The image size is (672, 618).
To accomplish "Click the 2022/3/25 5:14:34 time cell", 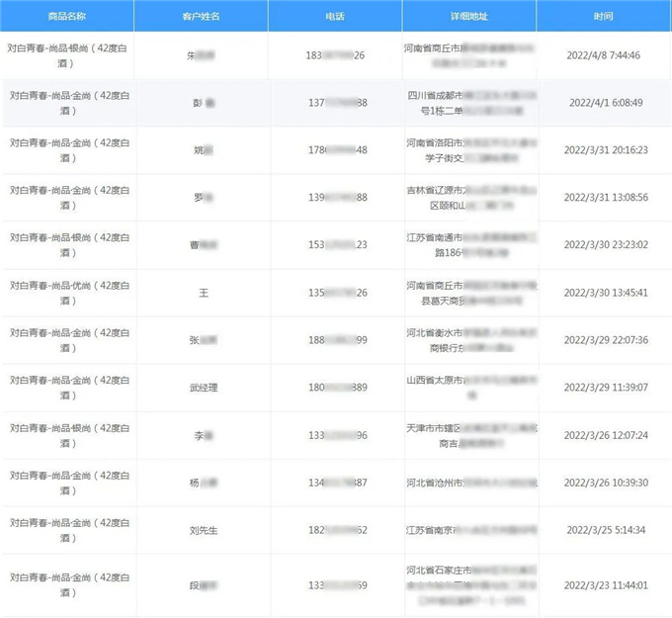I will (x=604, y=530).
